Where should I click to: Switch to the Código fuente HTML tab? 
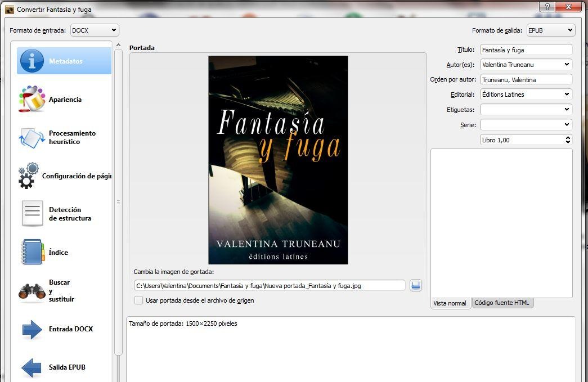point(502,303)
